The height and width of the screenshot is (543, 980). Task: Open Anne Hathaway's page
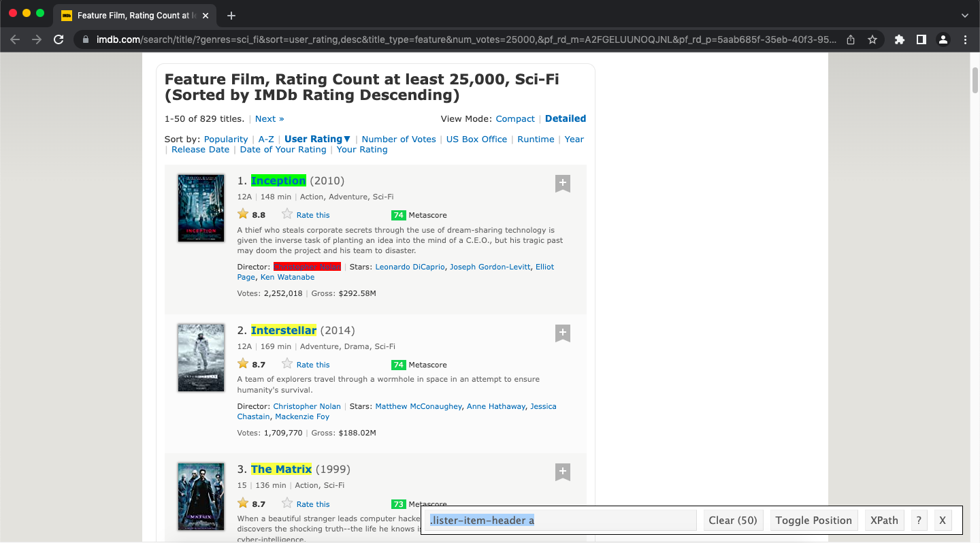click(x=496, y=406)
